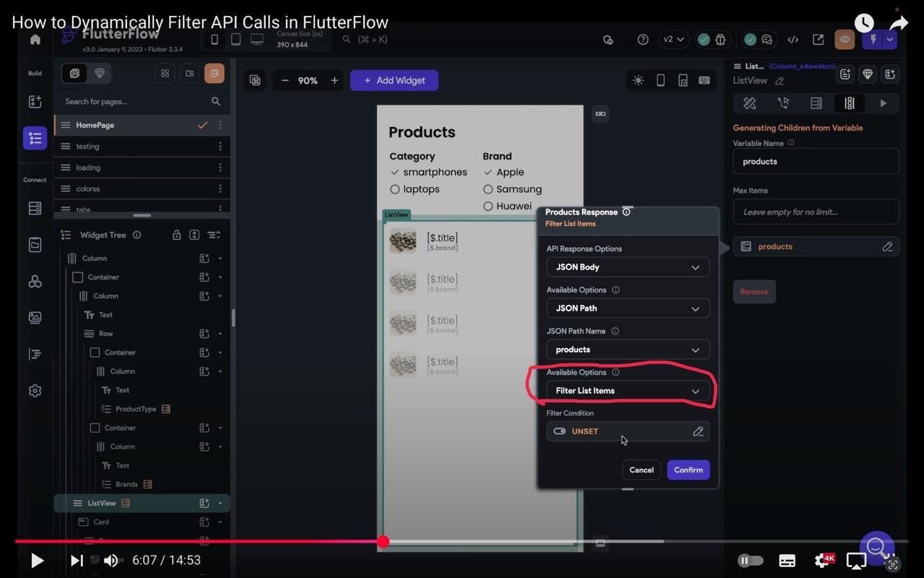
Task: Switch to the Components diamond tab
Action: point(100,73)
